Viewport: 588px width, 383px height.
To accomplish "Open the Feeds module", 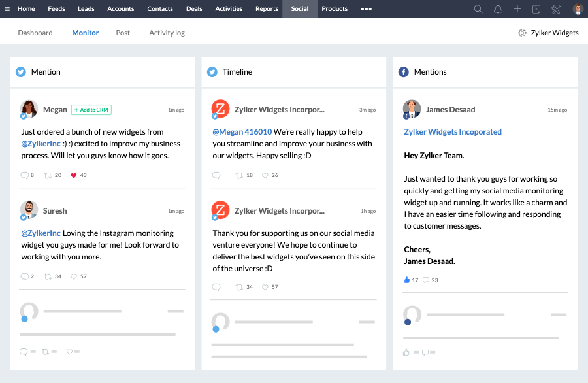I will 56,8.
